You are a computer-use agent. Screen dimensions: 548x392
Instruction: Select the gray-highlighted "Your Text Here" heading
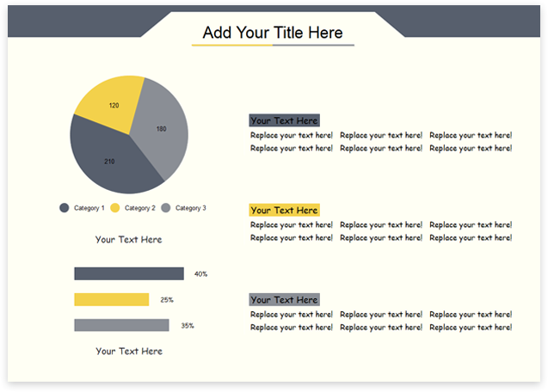pyautogui.click(x=284, y=300)
